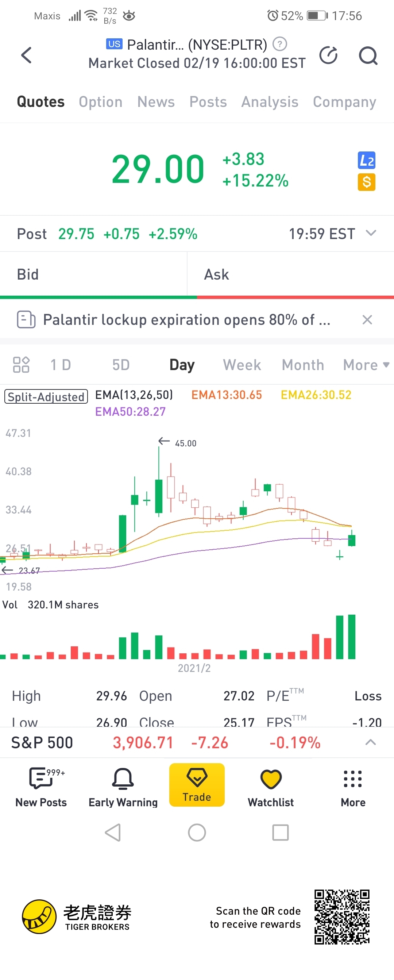The height and width of the screenshot is (980, 394).
Task: Select the 5D chart period
Action: coord(121,365)
